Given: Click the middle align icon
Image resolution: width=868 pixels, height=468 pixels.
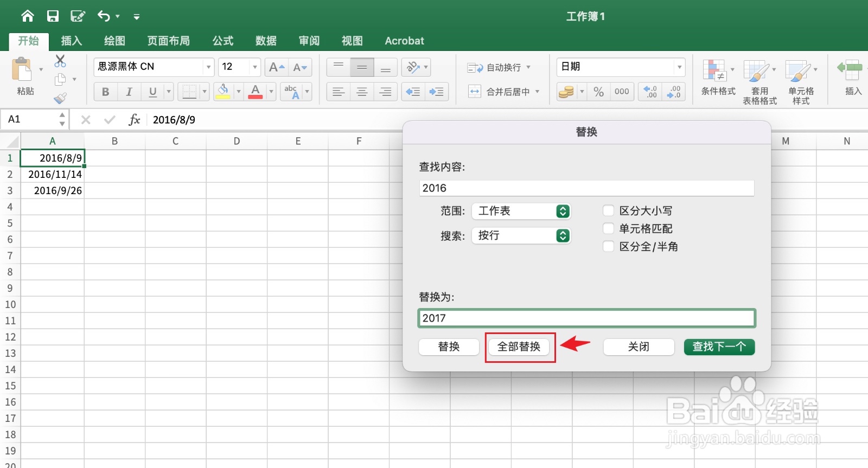Looking at the screenshot, I should click(362, 67).
